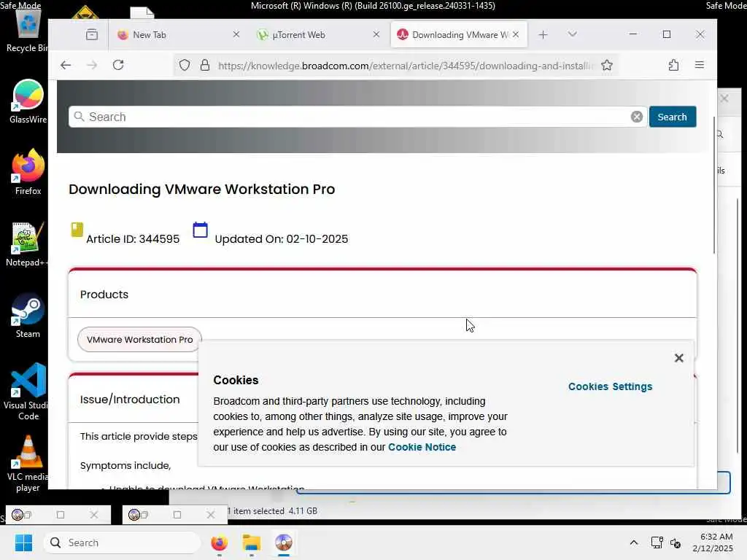Click into the knowledge base Search field
The height and width of the screenshot is (560, 747).
click(x=357, y=117)
